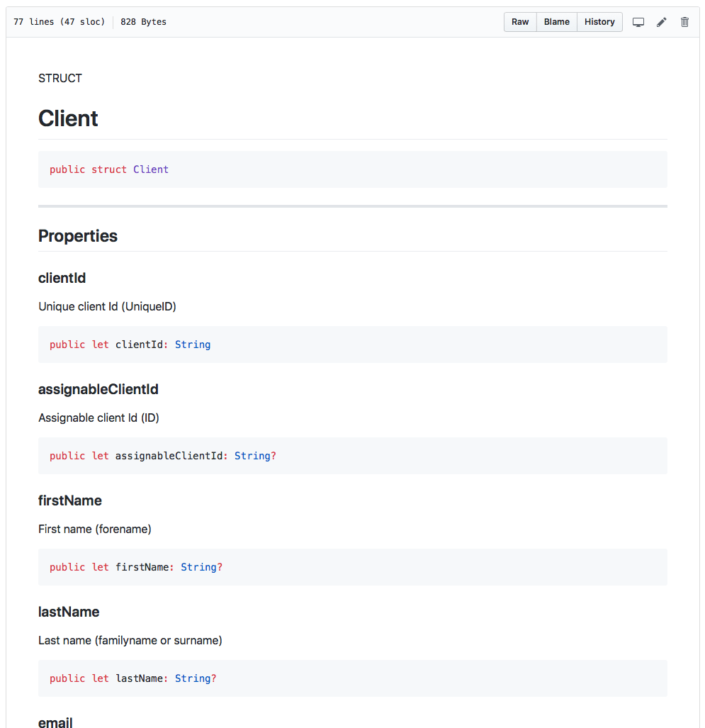This screenshot has height=728, width=705.
Task: Click the lastName property heading
Action: 69,612
